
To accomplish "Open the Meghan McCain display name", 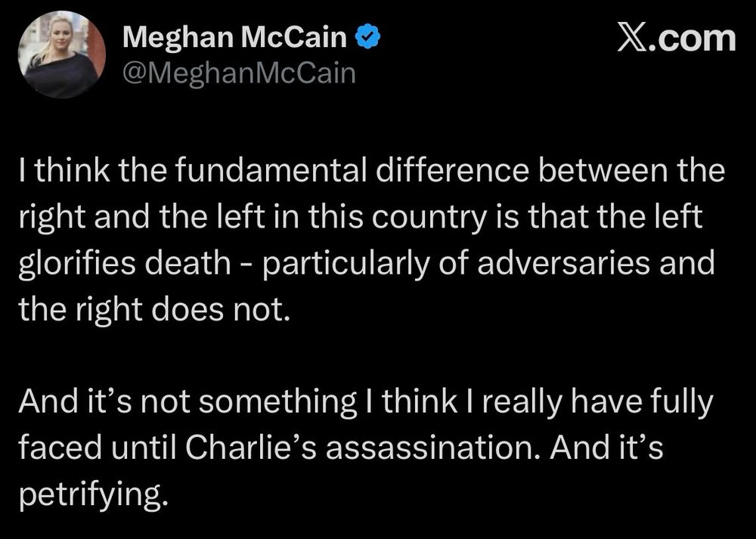I will (234, 37).
